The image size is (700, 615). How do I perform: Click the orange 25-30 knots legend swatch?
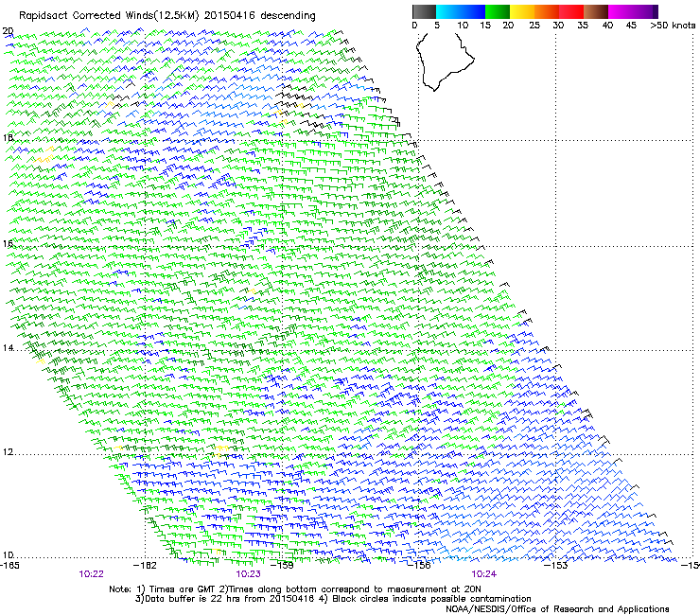pos(547,11)
